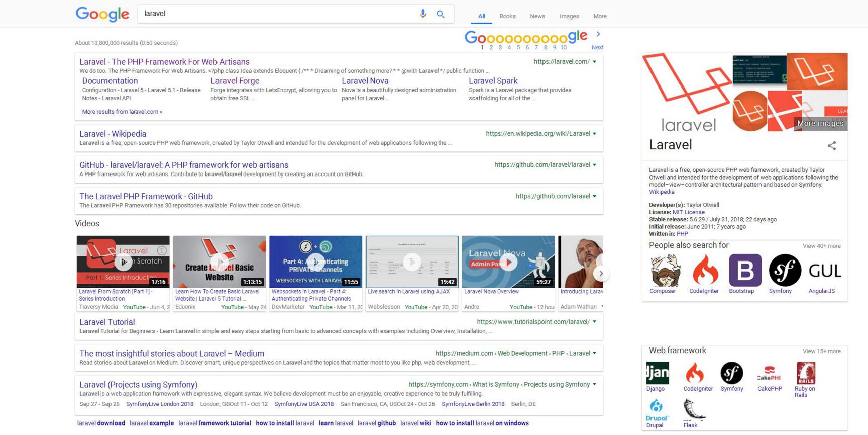The height and width of the screenshot is (435, 868).
Task: Open GitHub laravel/laravel result
Action: coord(184,165)
